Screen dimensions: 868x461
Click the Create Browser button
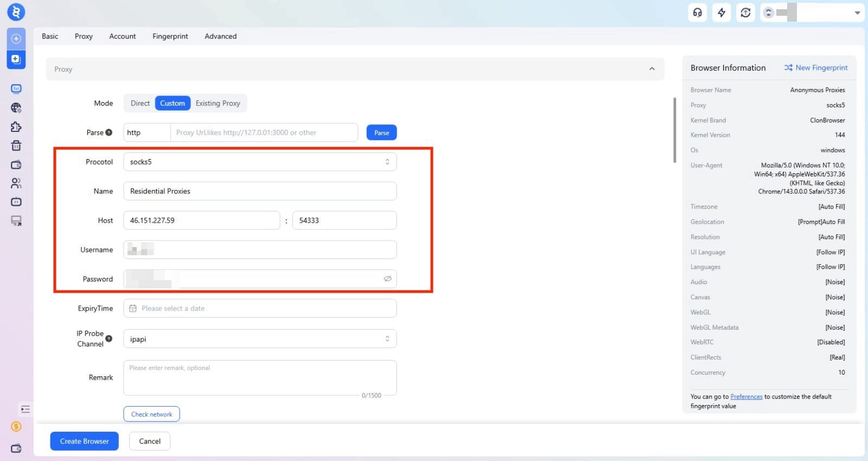point(84,441)
